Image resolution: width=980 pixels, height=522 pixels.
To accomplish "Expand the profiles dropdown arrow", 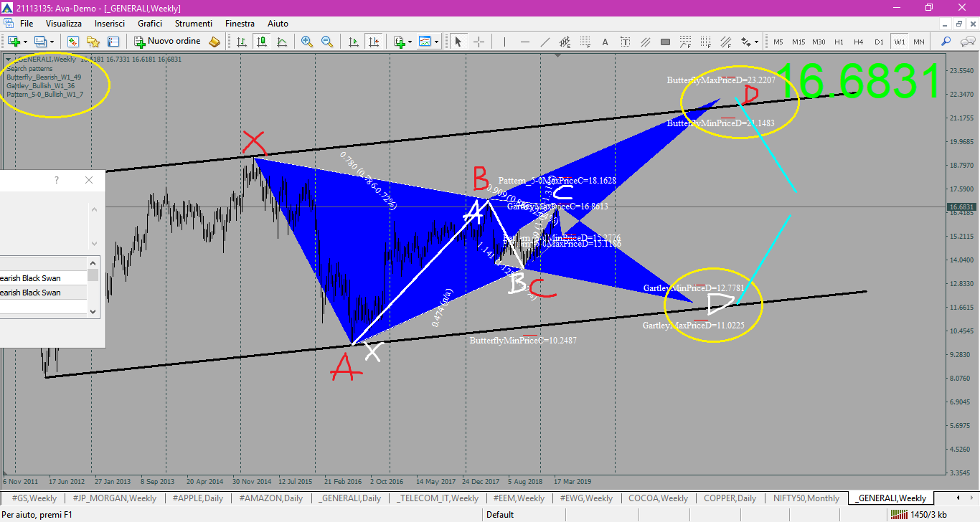I will coord(51,42).
